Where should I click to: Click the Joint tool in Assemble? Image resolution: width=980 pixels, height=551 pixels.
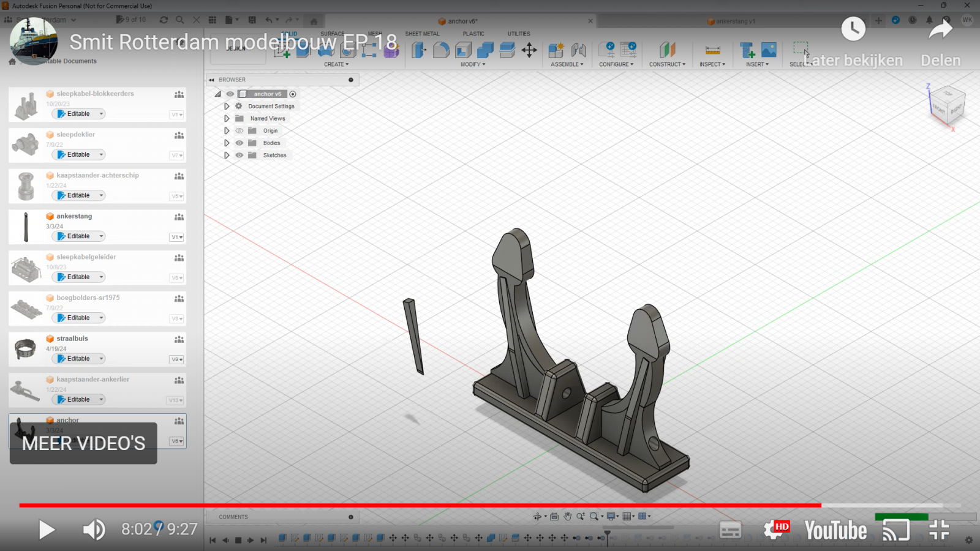578,50
